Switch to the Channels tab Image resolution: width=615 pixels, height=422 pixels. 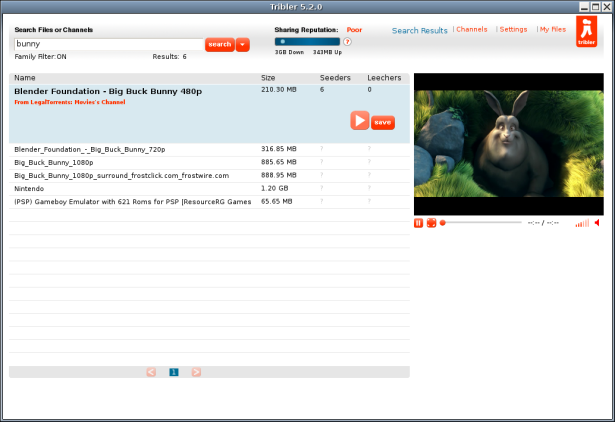471,29
